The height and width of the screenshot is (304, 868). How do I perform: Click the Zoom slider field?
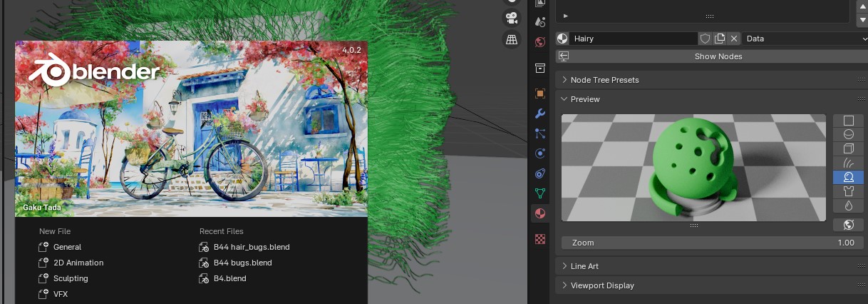[709, 243]
